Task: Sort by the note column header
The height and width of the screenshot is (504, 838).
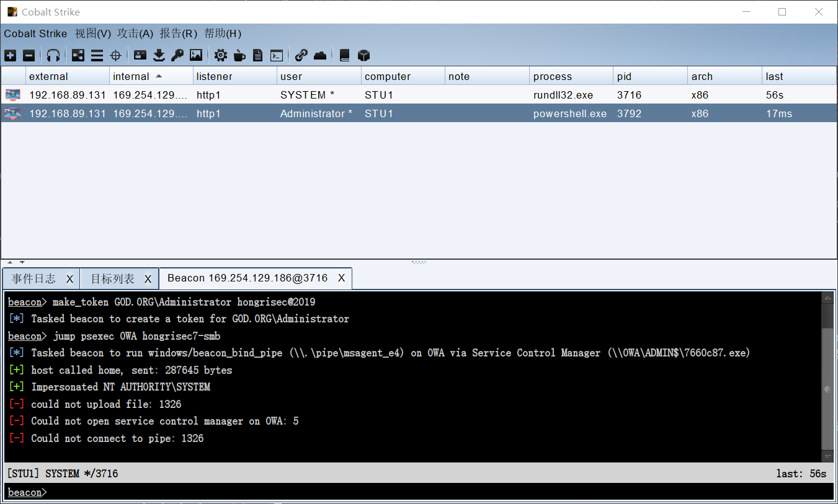Action: click(x=488, y=76)
